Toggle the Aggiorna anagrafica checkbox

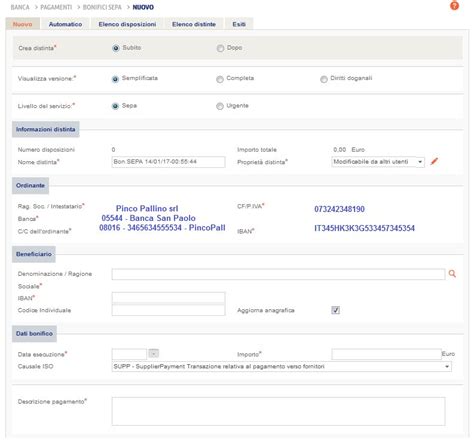[335, 310]
